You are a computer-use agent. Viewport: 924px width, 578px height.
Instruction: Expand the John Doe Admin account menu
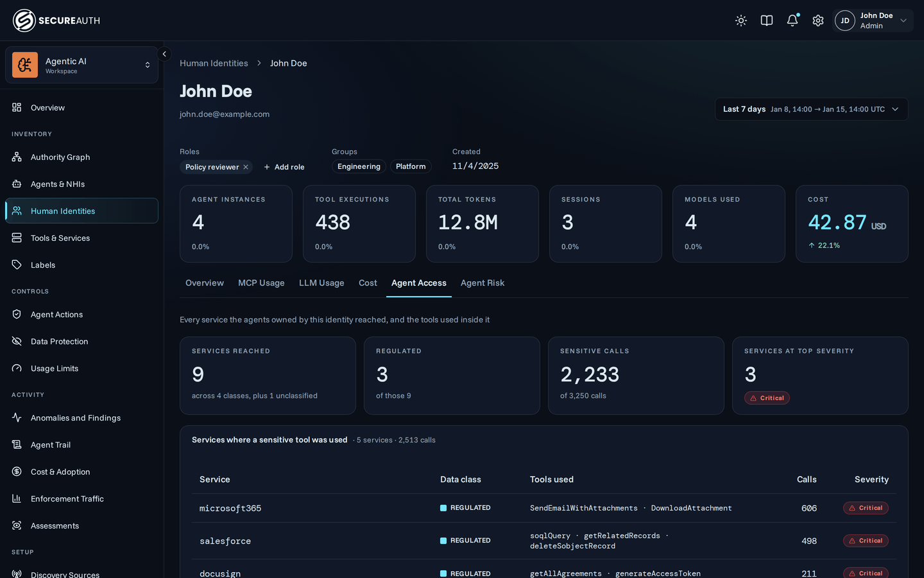click(x=873, y=21)
